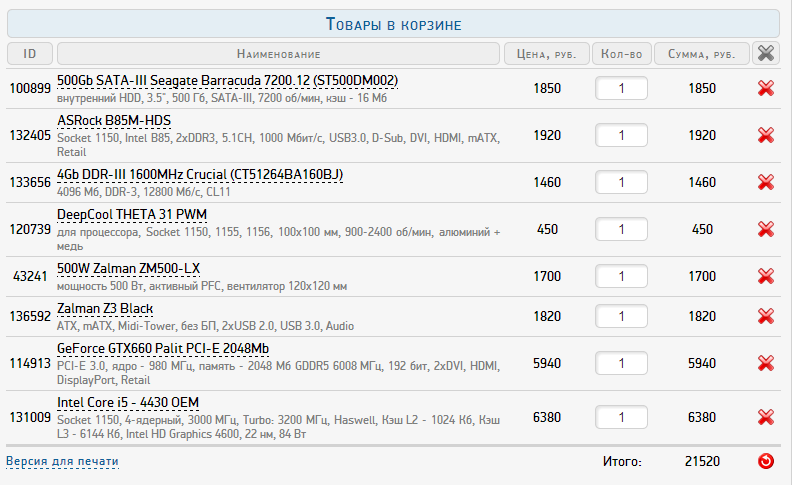Viewport: 800px width, 485px height.
Task: Click the total sum value 21520
Action: click(x=702, y=462)
